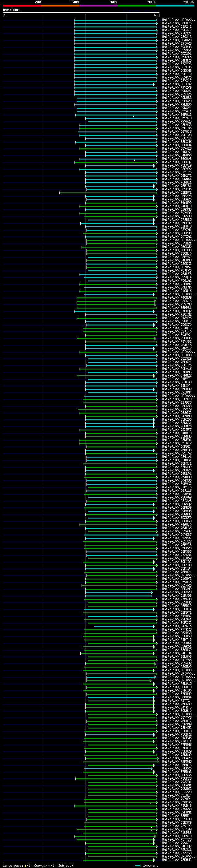Select the UniRef100_B9SRA3 label
197x868 pixels.
point(176,47)
